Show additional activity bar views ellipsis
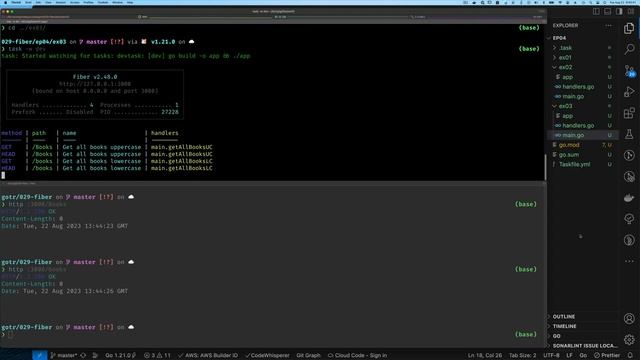 pyautogui.click(x=629, y=261)
